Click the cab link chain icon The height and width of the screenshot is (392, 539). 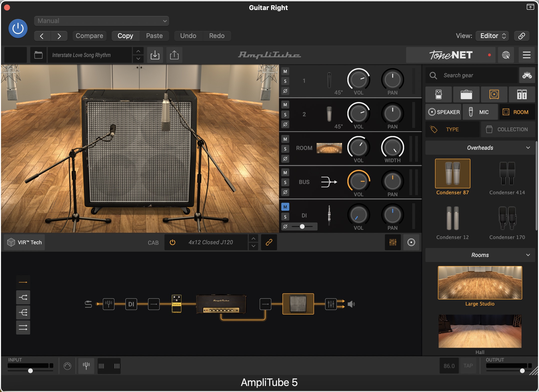269,242
